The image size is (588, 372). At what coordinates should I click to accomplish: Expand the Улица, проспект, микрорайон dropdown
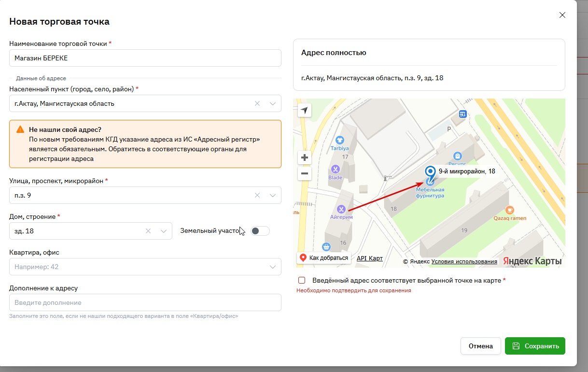coord(273,195)
